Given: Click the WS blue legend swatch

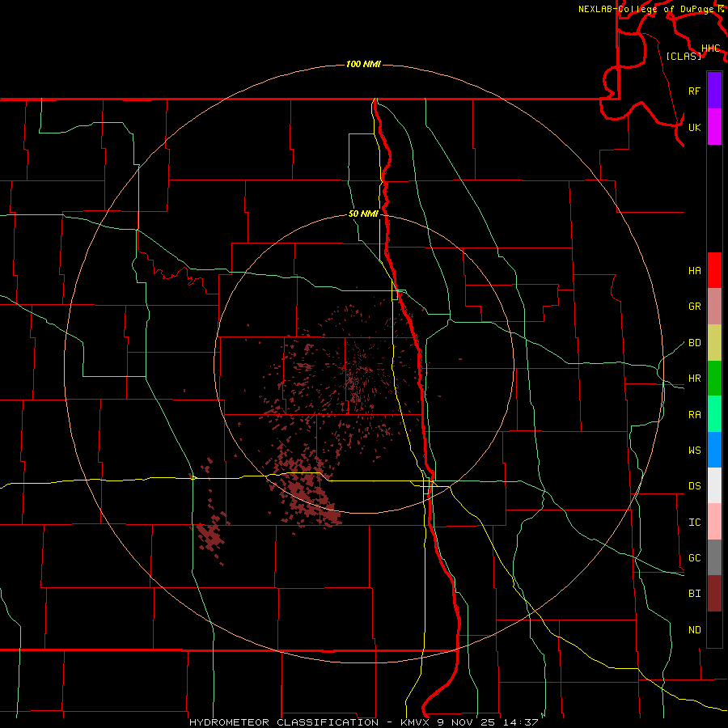Looking at the screenshot, I should click(x=714, y=450).
